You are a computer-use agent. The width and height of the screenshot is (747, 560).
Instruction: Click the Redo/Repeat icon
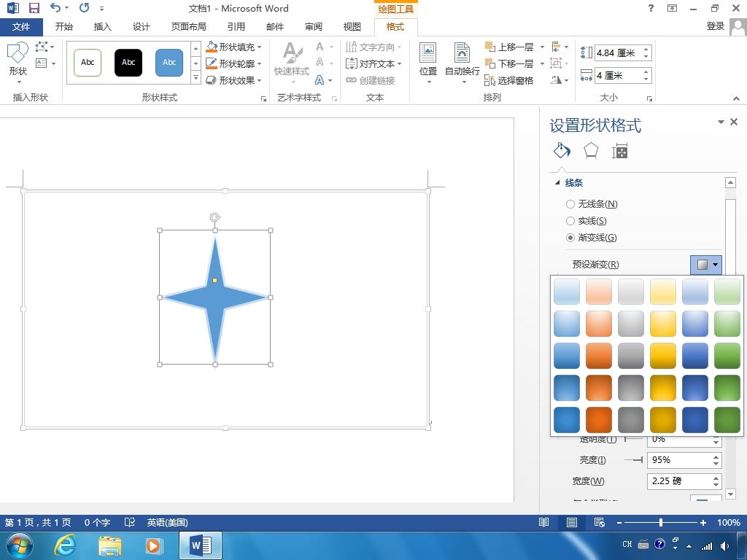click(x=85, y=7)
